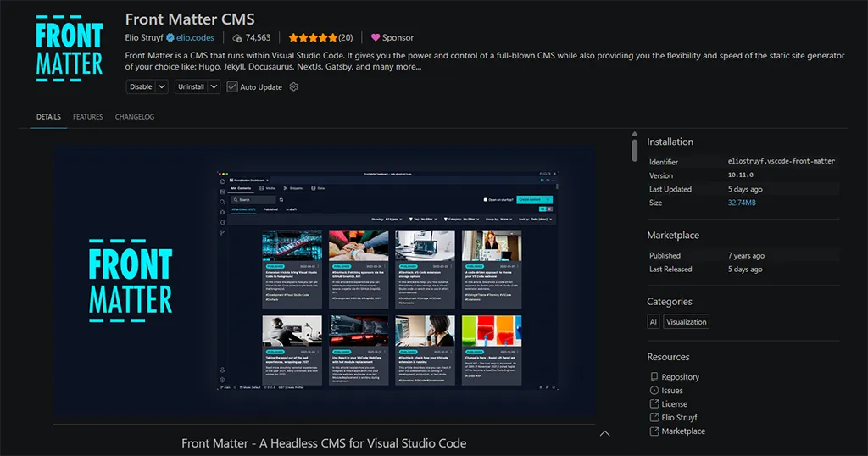Screen dimensions: 868x456
Task: Click the Repository icon under Resources
Action: pyautogui.click(x=654, y=377)
